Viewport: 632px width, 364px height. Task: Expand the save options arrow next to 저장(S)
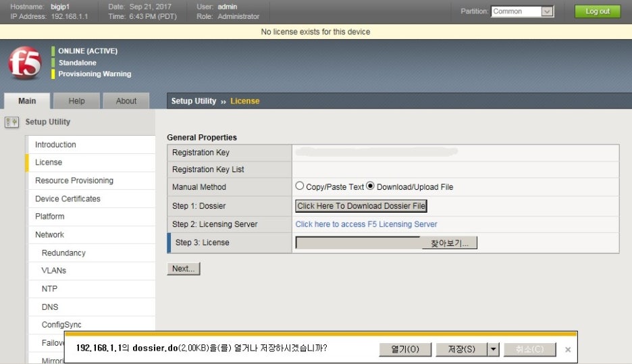click(493, 349)
